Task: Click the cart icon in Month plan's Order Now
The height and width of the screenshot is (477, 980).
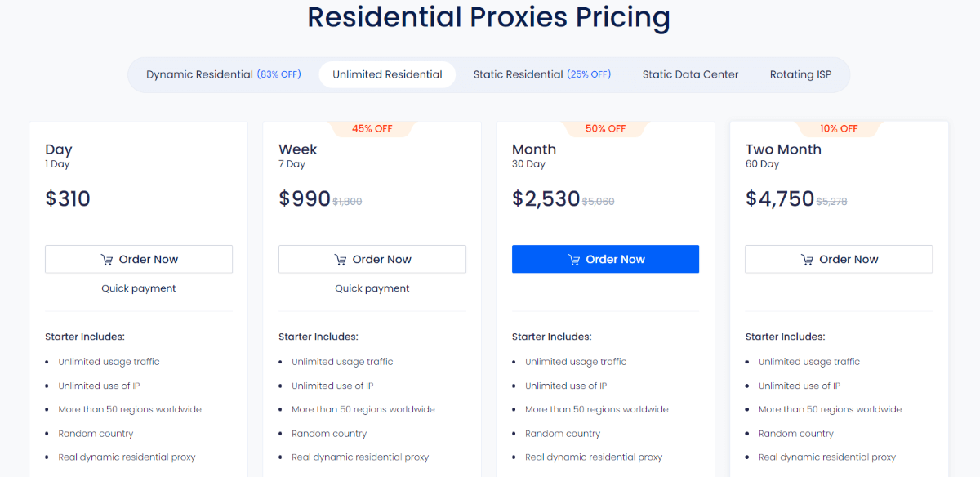Action: pyautogui.click(x=574, y=259)
